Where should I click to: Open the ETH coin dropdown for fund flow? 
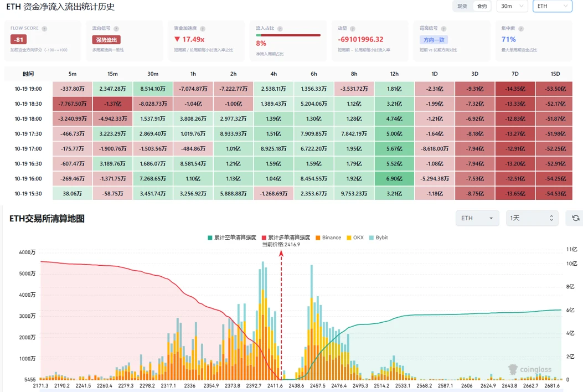[x=552, y=6]
